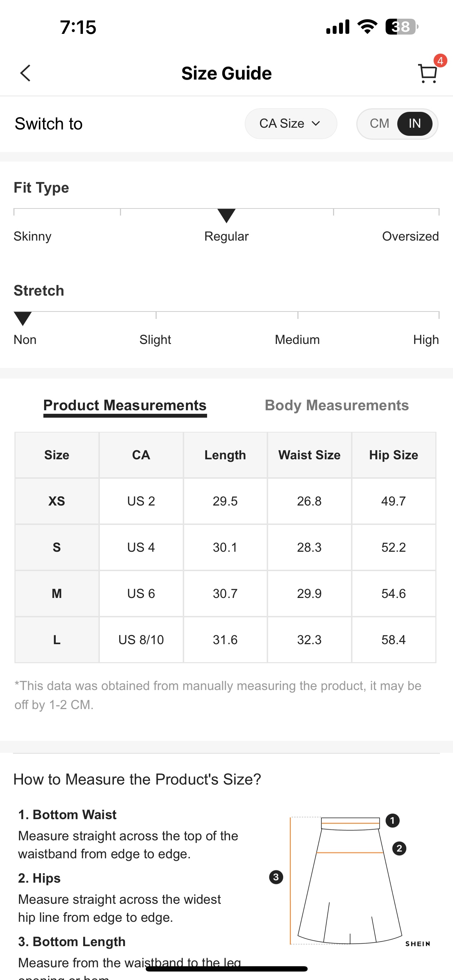Screen dimensions: 453x980
Task: Tap the XS size row label
Action: click(x=57, y=501)
